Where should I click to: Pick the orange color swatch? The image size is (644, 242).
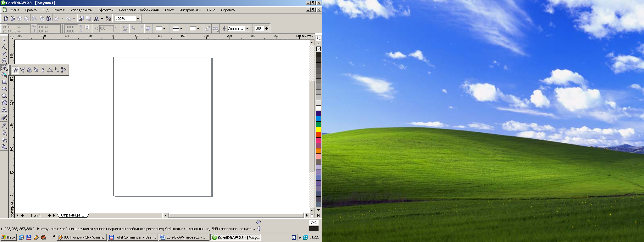(x=319, y=151)
